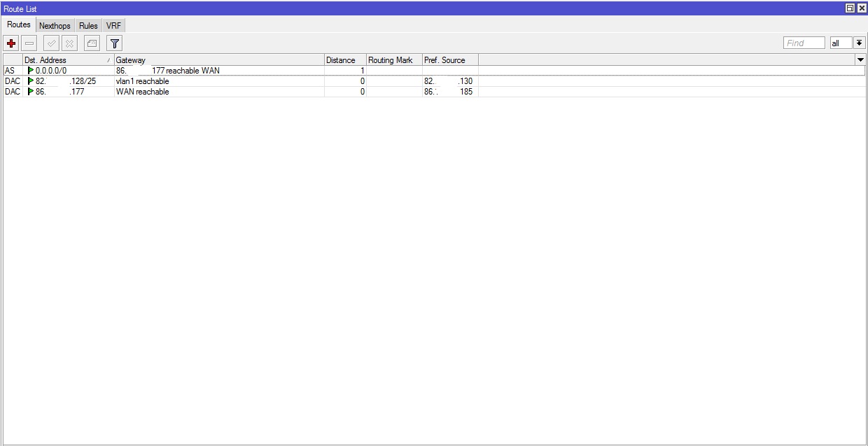Click the 'vlan1 reachable' gateway cell
The height and width of the screenshot is (446, 868).
pos(219,81)
